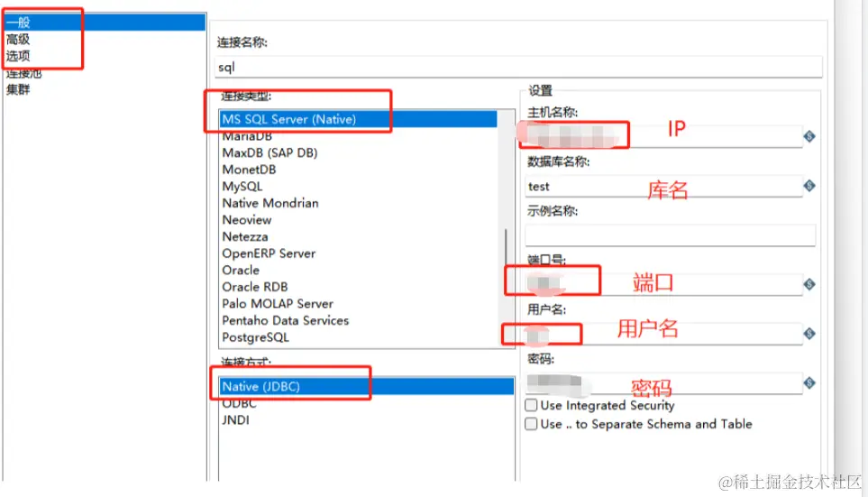Enable Use Integrated Security checkbox

pyautogui.click(x=531, y=405)
